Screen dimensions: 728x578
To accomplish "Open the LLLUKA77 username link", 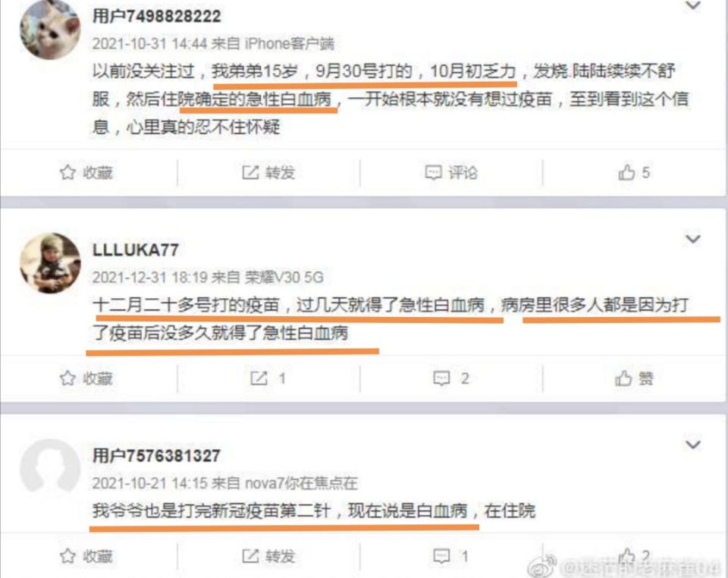I will (x=136, y=250).
